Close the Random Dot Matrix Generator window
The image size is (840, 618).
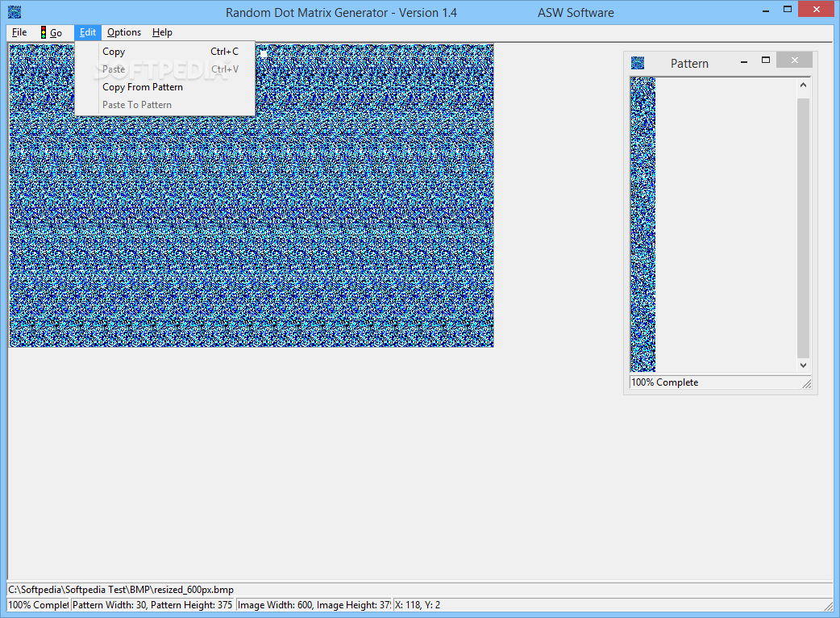click(x=817, y=9)
